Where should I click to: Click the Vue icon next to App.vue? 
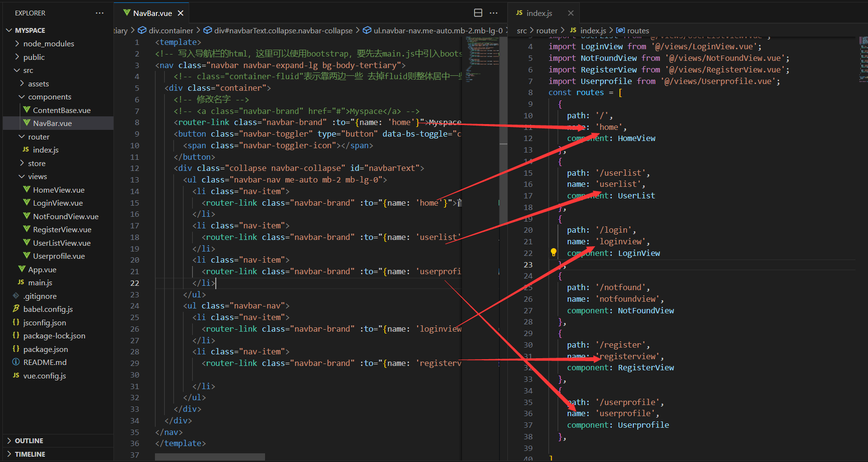point(22,269)
